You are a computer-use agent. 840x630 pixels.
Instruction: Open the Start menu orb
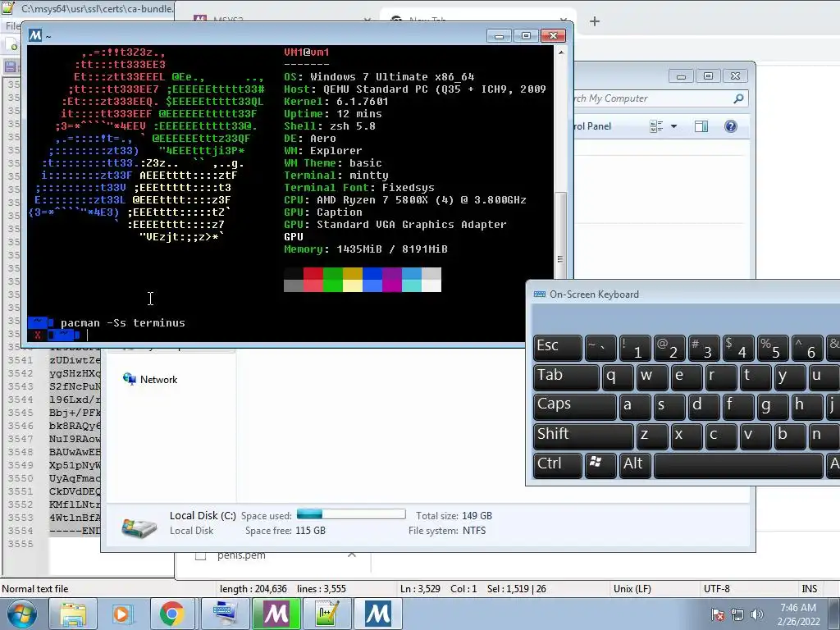(22, 614)
